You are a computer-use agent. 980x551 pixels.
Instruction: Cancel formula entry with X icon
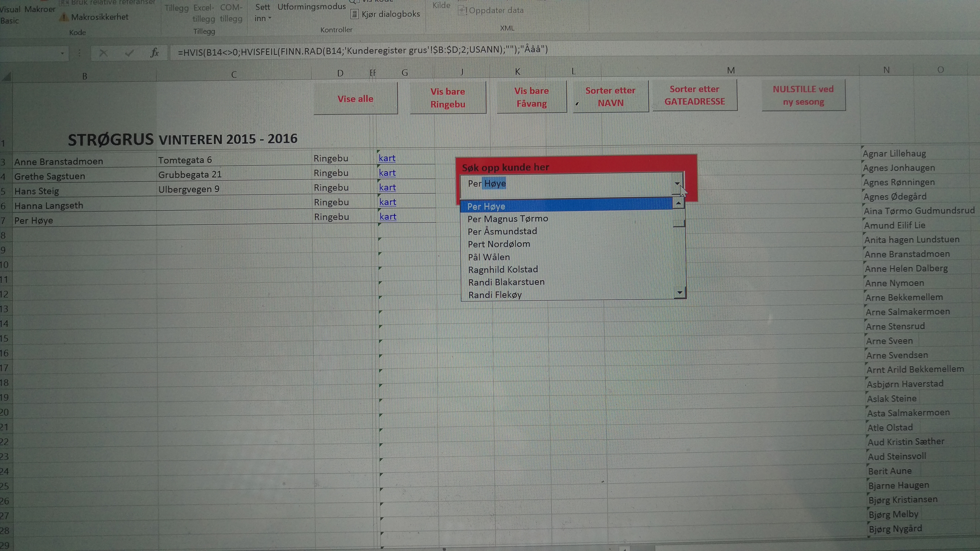[x=103, y=53]
